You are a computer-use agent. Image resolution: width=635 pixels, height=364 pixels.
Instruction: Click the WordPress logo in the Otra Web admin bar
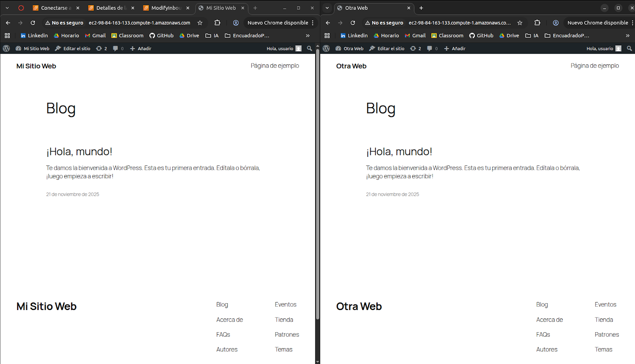(x=326, y=48)
